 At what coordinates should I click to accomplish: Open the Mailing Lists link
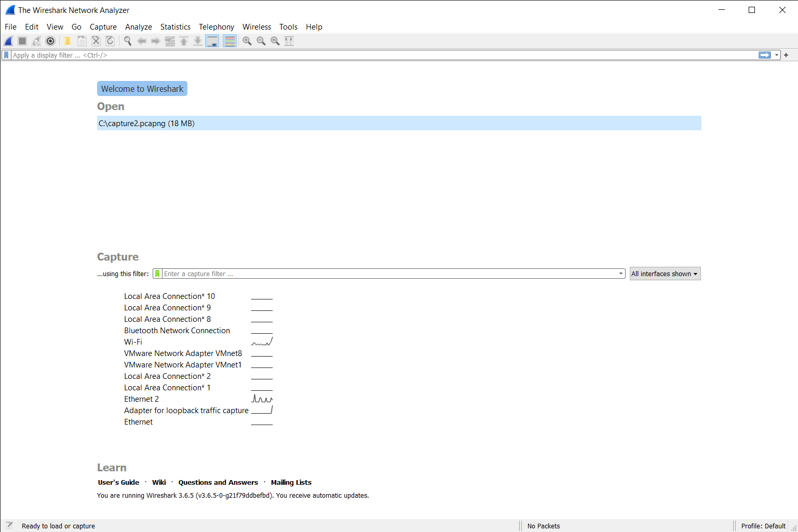[x=291, y=482]
